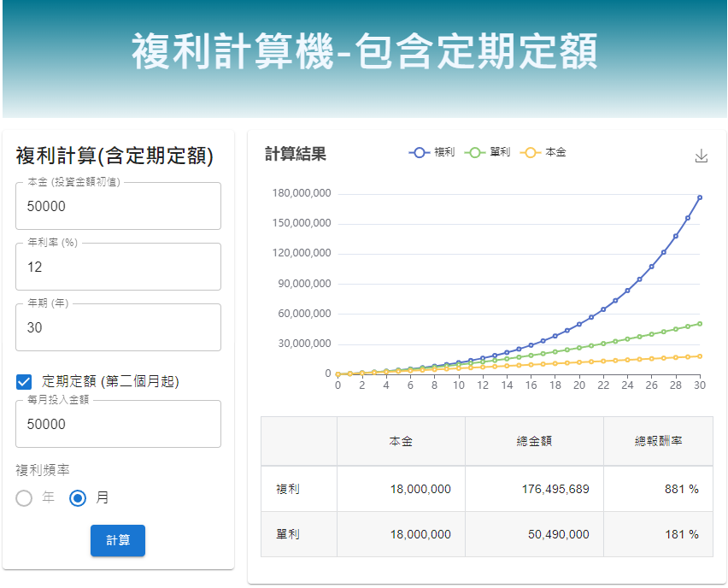The image size is (728, 588).
Task: Click the 180,000,000 y-axis label
Action: [x=302, y=193]
